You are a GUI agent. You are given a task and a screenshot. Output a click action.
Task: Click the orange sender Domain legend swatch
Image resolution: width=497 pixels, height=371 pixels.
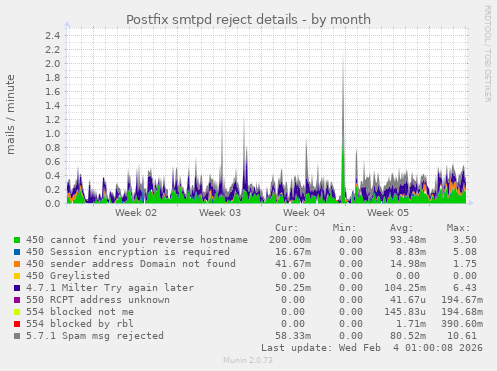17,264
